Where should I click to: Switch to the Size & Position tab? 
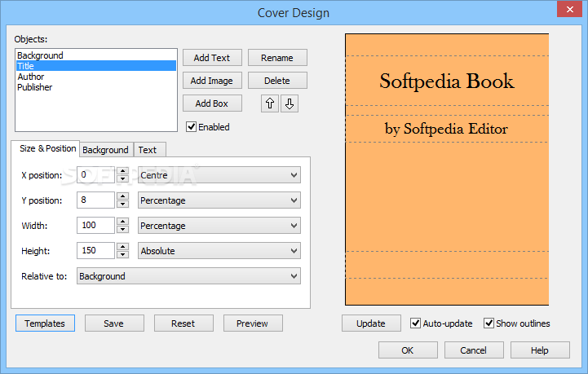tap(47, 148)
